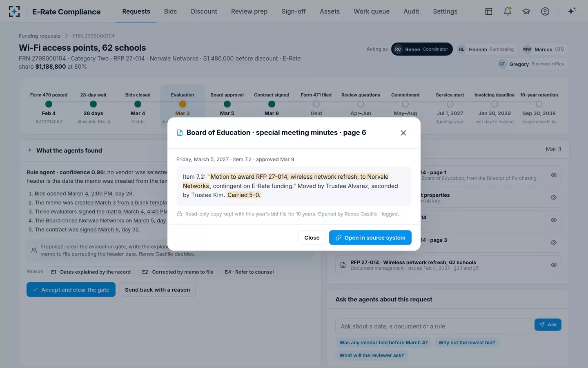
Task: Click the Close button in the dialog
Action: point(312,238)
